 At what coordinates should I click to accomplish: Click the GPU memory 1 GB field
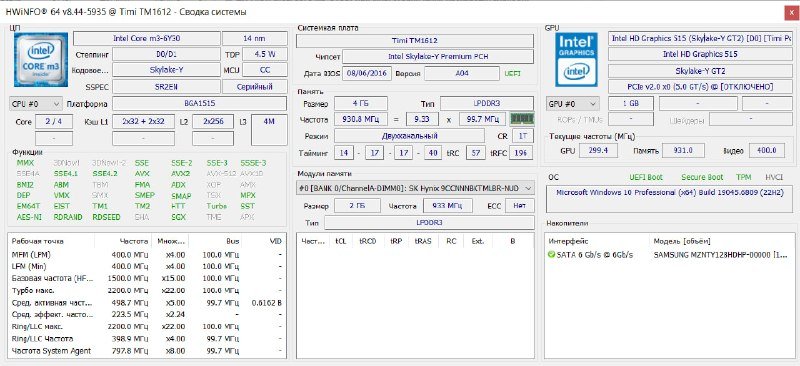pos(631,104)
